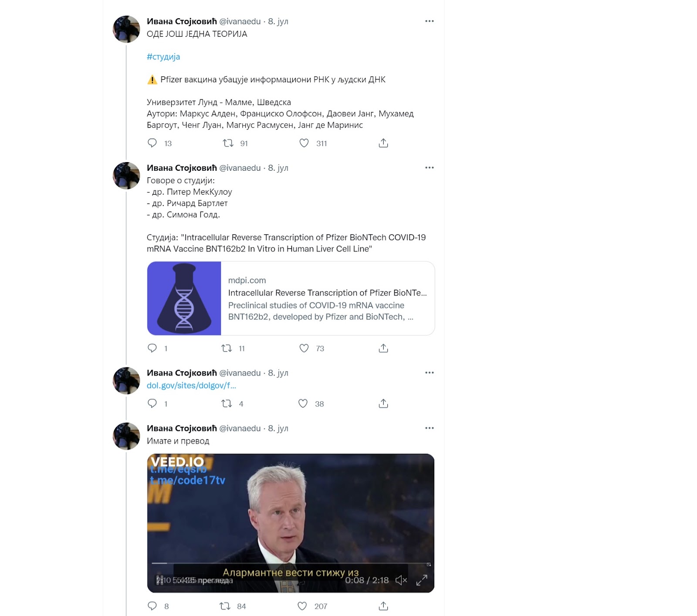Open more options on the tweet listing doctors
The width and height of the screenshot is (697, 616).
click(x=430, y=168)
